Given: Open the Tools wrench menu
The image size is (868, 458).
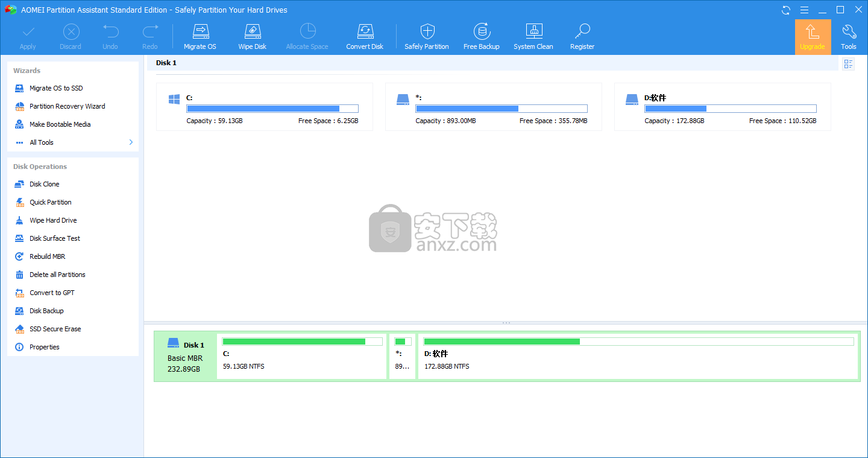Looking at the screenshot, I should coord(849,37).
